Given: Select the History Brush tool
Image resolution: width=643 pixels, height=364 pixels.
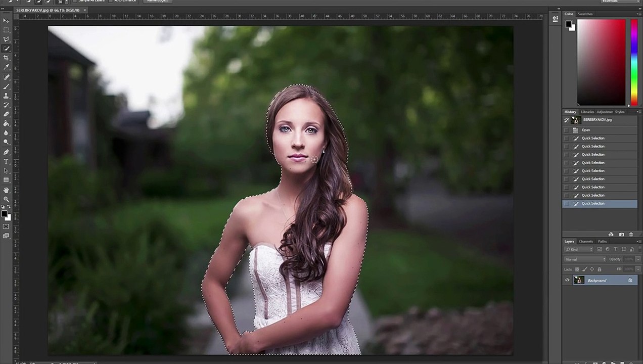Looking at the screenshot, I should [x=6, y=105].
